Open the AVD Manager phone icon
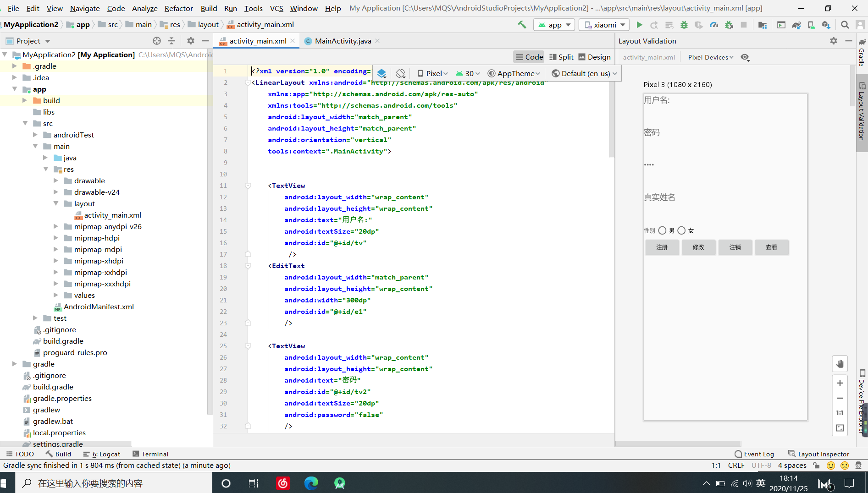The height and width of the screenshot is (493, 868). 811,25
